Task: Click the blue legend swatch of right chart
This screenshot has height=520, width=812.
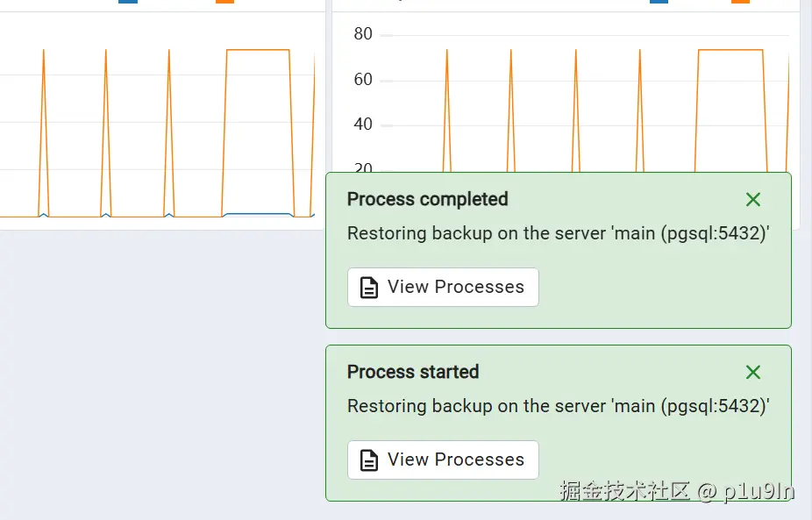Action: pos(659,2)
